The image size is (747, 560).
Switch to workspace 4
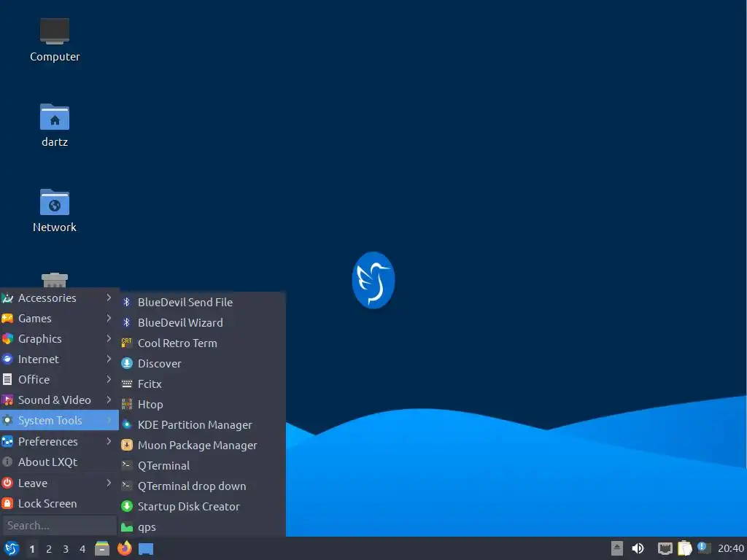[82, 549]
